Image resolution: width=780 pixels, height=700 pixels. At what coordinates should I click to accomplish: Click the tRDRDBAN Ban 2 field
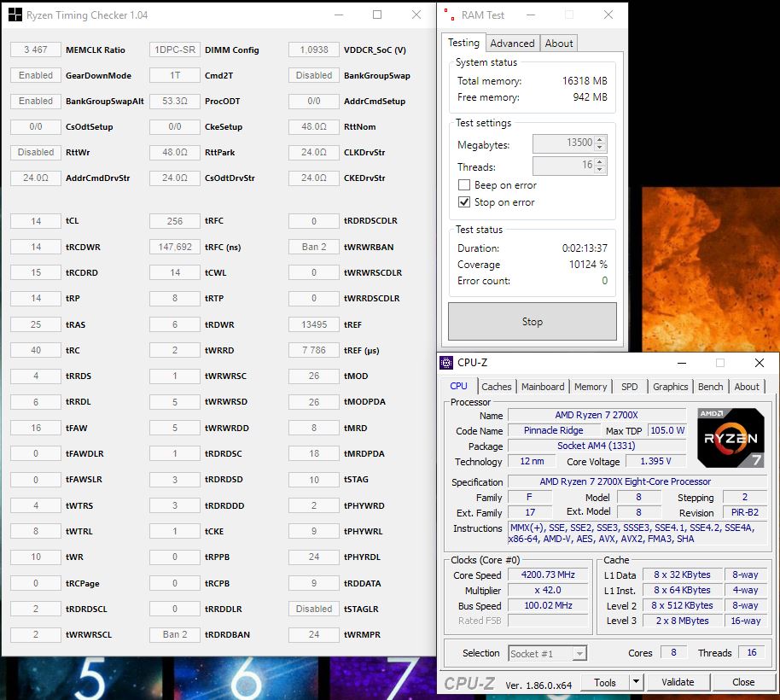(175, 634)
